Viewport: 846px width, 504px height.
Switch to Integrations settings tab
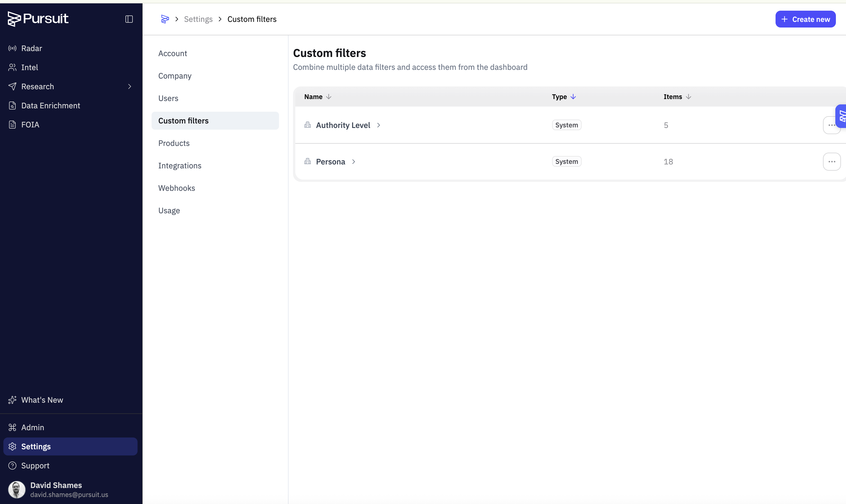click(x=180, y=166)
